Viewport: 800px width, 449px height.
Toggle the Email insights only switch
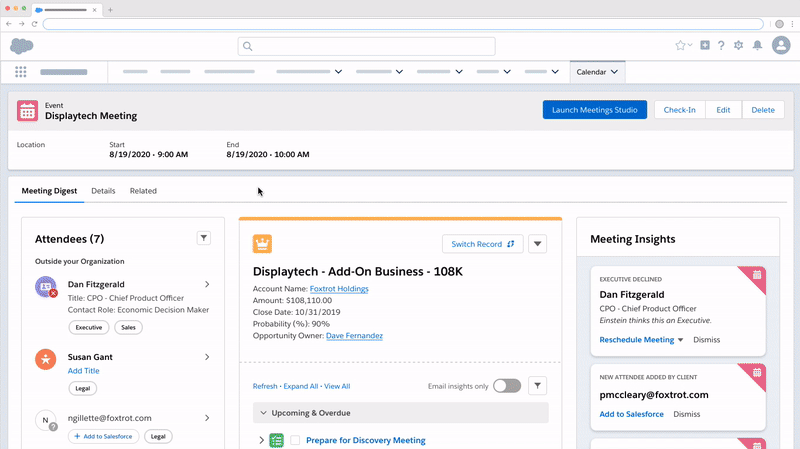pos(507,386)
